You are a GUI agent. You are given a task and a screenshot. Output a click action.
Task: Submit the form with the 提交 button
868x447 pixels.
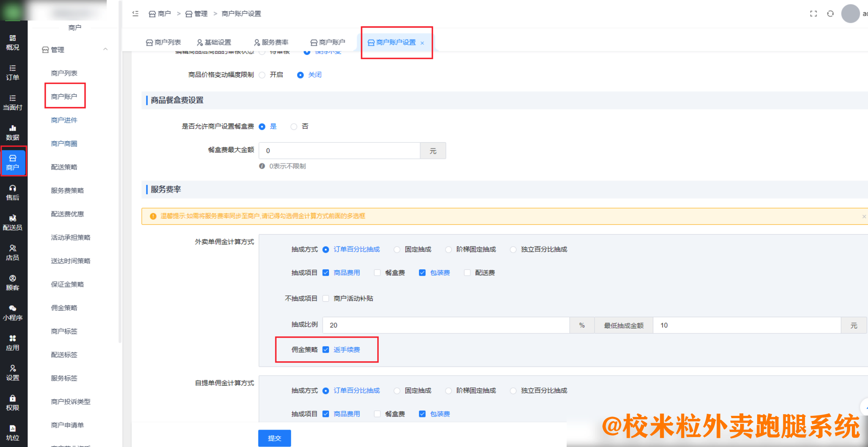[274, 438]
